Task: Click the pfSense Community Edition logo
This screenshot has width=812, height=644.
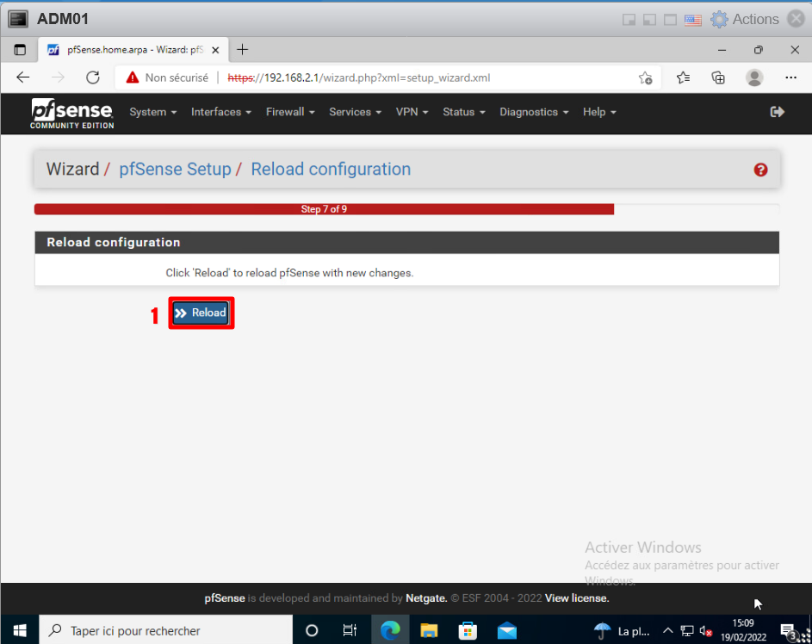Action: 71,113
